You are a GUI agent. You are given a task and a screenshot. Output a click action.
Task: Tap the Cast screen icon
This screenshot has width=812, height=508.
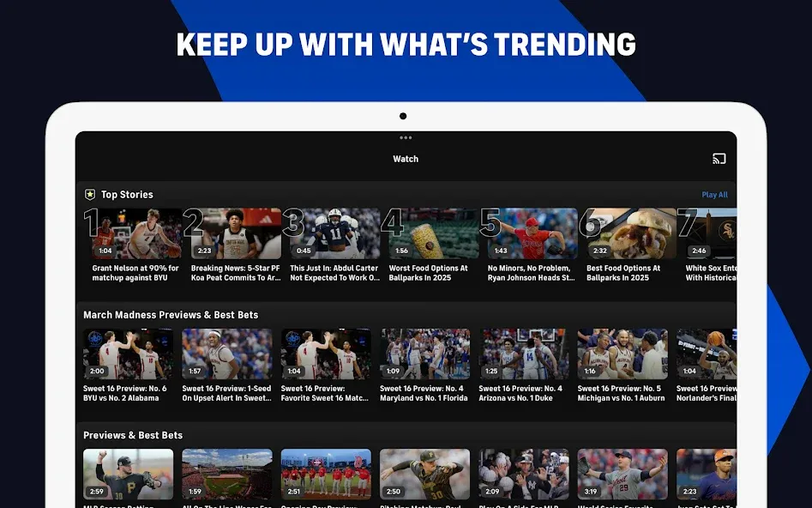pos(719,159)
